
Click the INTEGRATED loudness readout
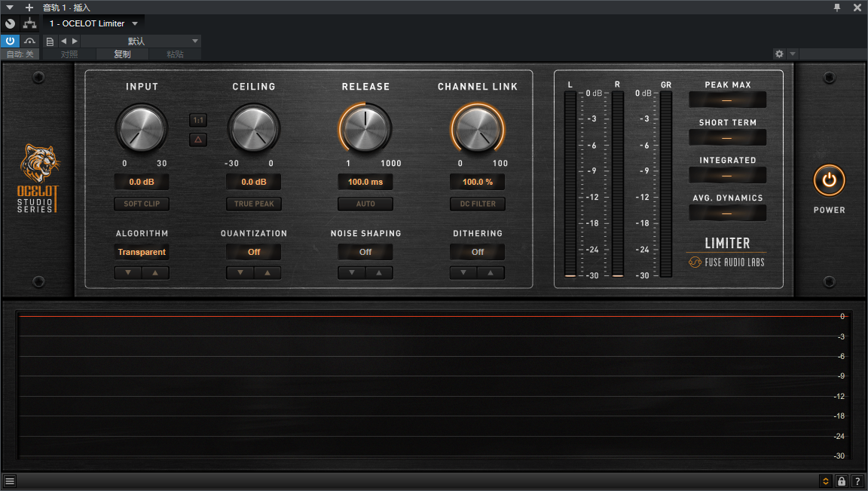click(x=727, y=175)
